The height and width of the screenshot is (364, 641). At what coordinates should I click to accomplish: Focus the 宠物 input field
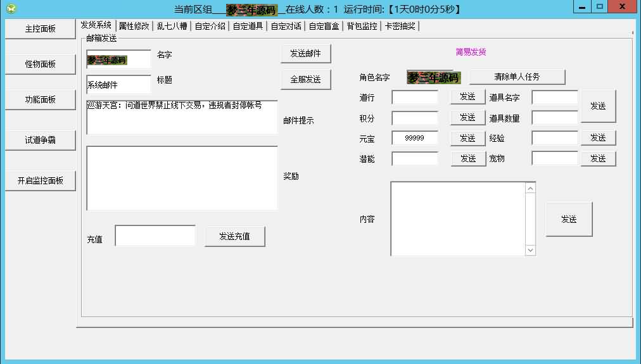click(555, 158)
